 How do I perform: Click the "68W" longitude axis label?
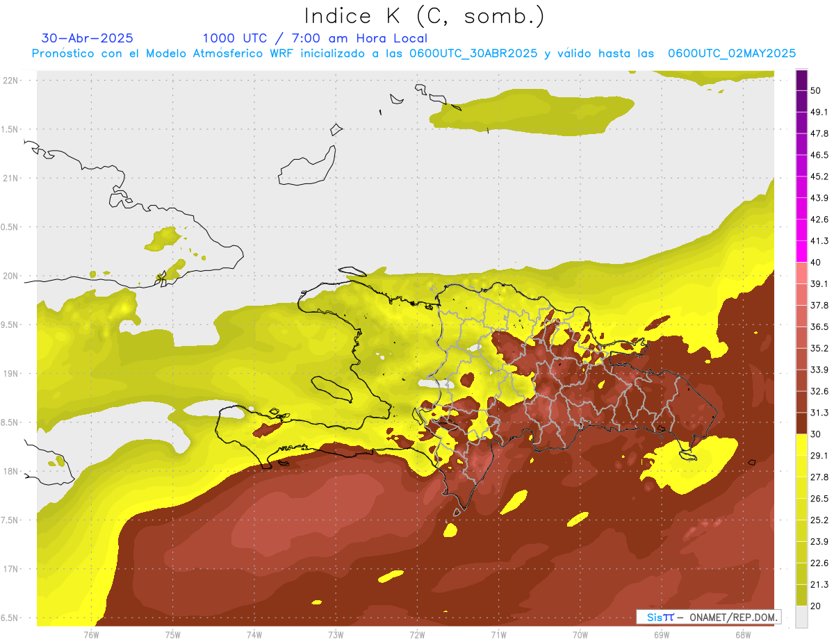pyautogui.click(x=742, y=635)
